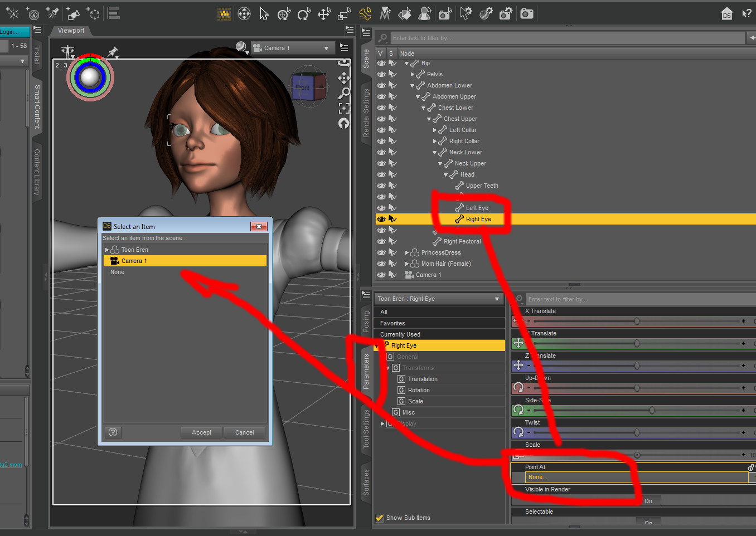Switch to the Surfaces tab
This screenshot has width=756, height=536.
tap(366, 482)
